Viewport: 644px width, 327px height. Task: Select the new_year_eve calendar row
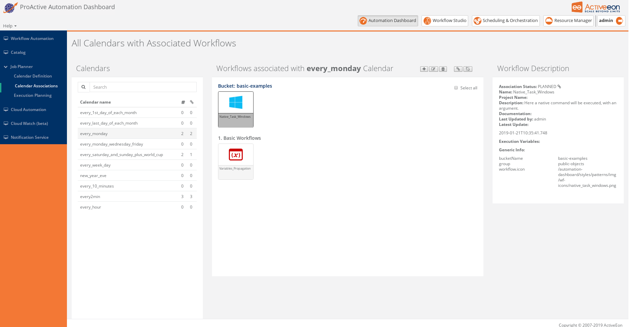[x=137, y=176]
